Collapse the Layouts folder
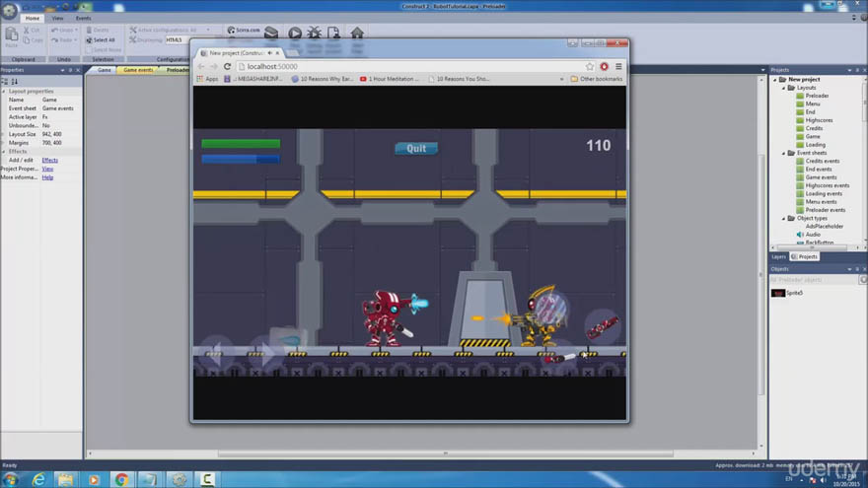Screen dimensions: 868x488 (784, 88)
